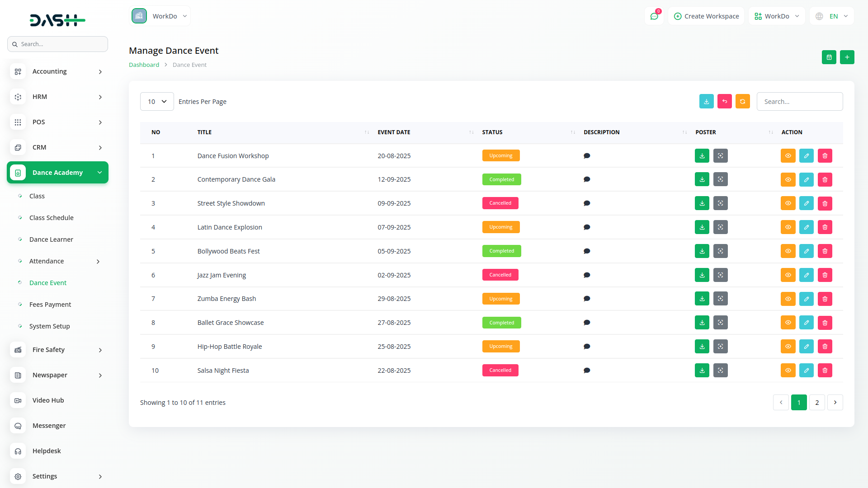
Task: Download poster for Dance Fusion Workshop
Action: tap(702, 156)
